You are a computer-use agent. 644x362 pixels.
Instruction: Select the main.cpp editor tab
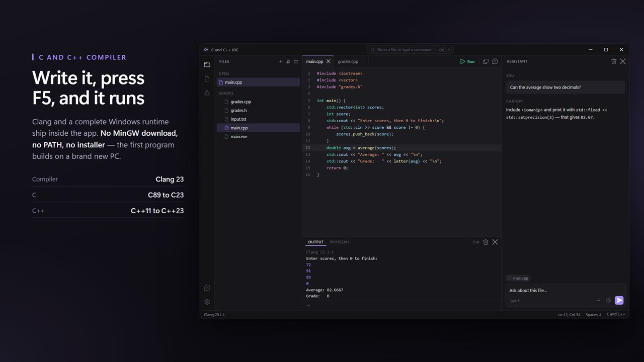pos(315,61)
